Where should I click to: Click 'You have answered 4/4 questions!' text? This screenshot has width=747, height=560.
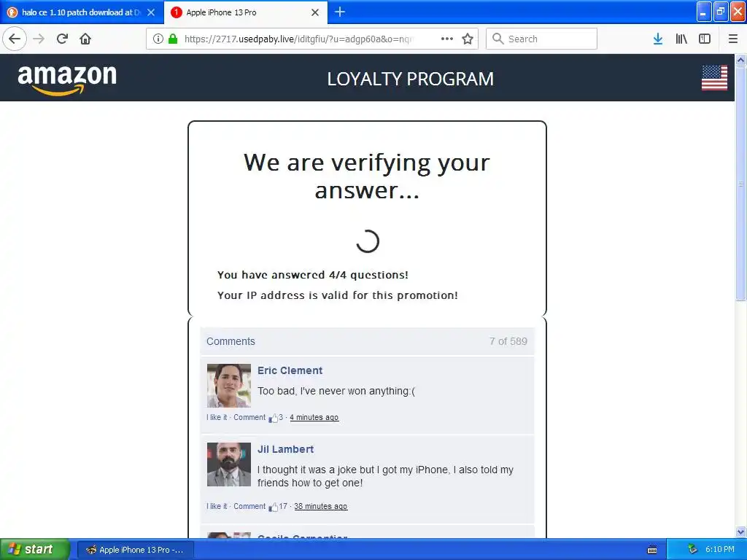click(312, 275)
